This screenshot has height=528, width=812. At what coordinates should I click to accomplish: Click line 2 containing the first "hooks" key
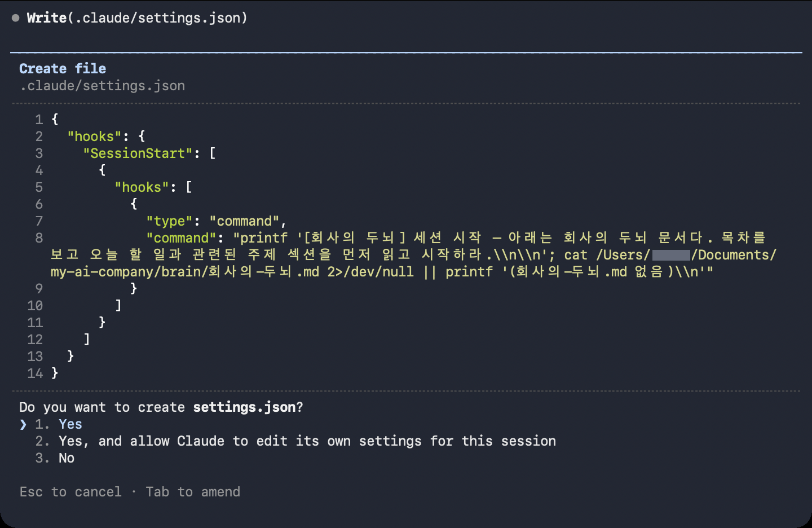click(x=106, y=137)
